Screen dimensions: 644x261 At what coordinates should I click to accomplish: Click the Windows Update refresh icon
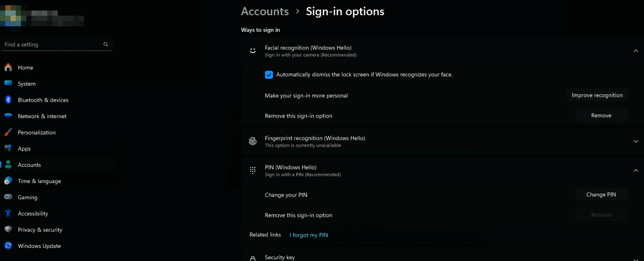pos(8,246)
